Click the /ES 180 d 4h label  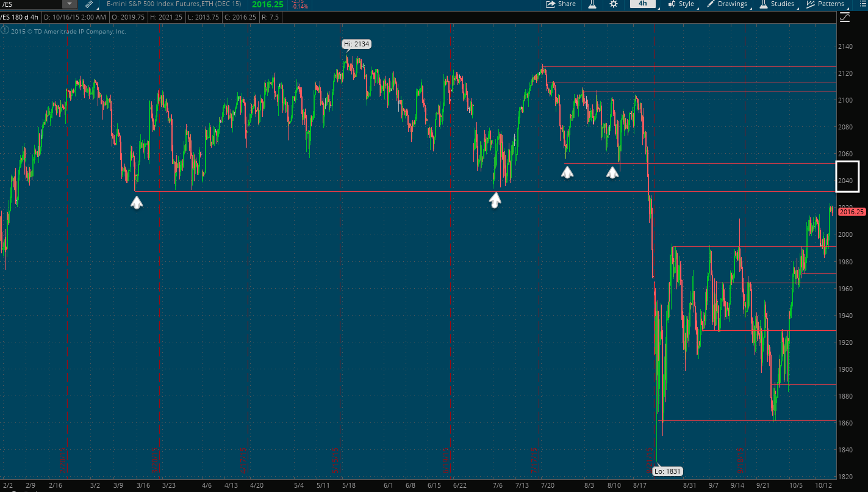pyautogui.click(x=20, y=18)
